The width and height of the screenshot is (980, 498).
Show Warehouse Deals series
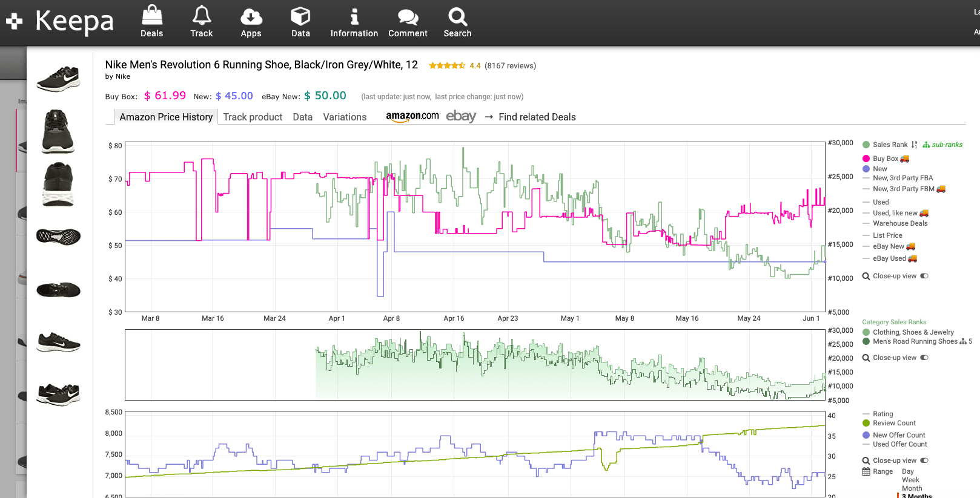(895, 223)
